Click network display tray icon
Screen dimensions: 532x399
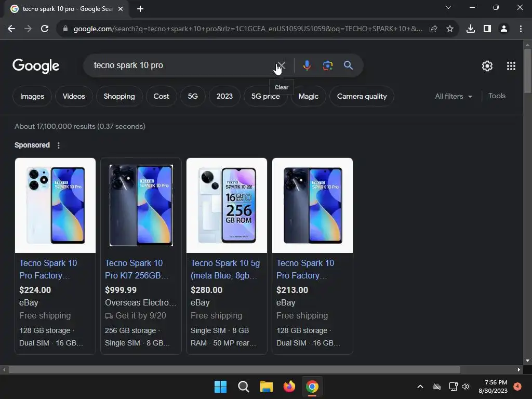coord(453,387)
